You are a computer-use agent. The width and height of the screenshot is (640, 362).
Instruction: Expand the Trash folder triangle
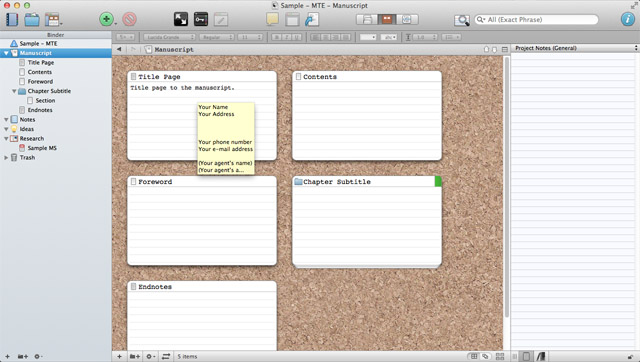6,158
